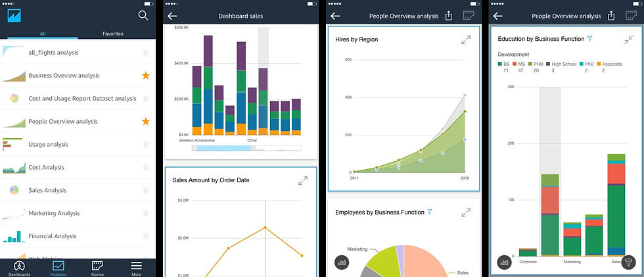Open the Marketing Analysis row text

[54, 213]
